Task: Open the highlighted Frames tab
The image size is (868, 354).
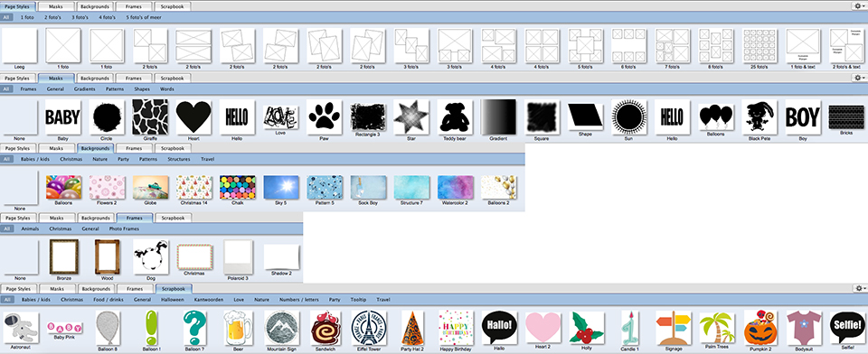Action: (135, 218)
